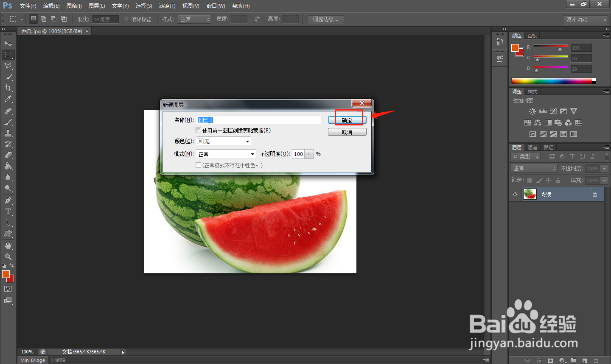Open the 不透明度 slider arrow in dialog
The width and height of the screenshot is (611, 364).
(309, 154)
